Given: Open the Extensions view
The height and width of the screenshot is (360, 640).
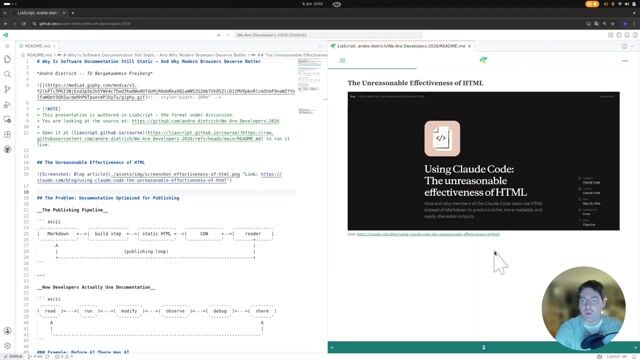Looking at the screenshot, I should coord(7,135).
